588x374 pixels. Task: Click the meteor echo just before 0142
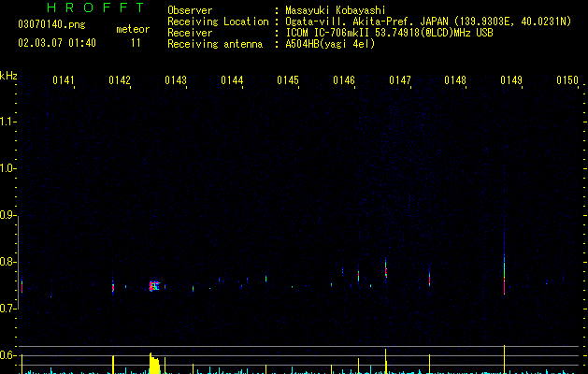[x=113, y=287]
